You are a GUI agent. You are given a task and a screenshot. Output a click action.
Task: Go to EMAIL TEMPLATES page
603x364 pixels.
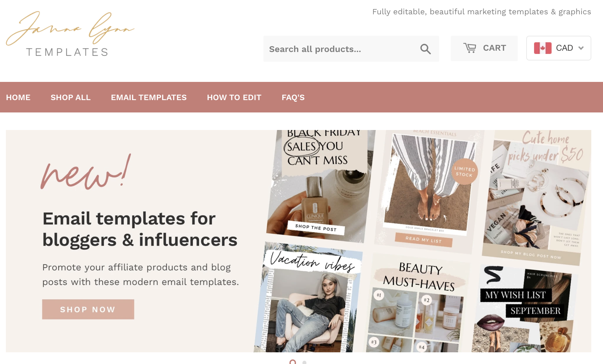[149, 97]
